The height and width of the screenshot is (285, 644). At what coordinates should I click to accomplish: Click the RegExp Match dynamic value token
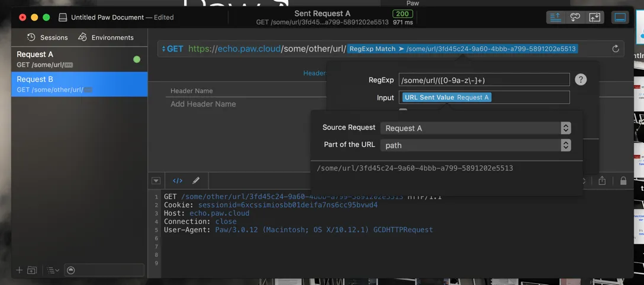tap(462, 49)
